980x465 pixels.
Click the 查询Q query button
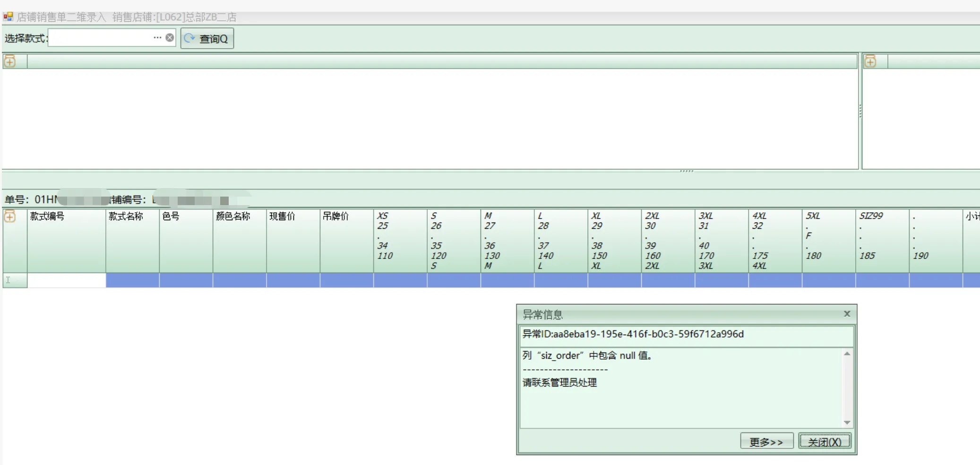pos(207,38)
